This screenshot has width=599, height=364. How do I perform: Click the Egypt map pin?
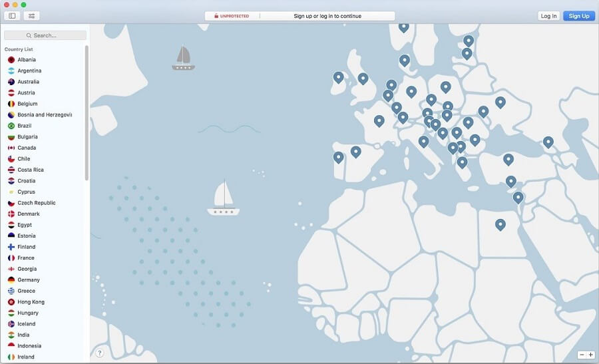coord(500,224)
